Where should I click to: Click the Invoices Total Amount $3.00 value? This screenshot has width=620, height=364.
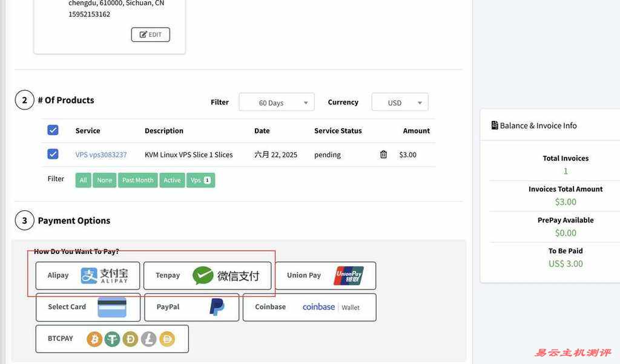click(x=566, y=202)
